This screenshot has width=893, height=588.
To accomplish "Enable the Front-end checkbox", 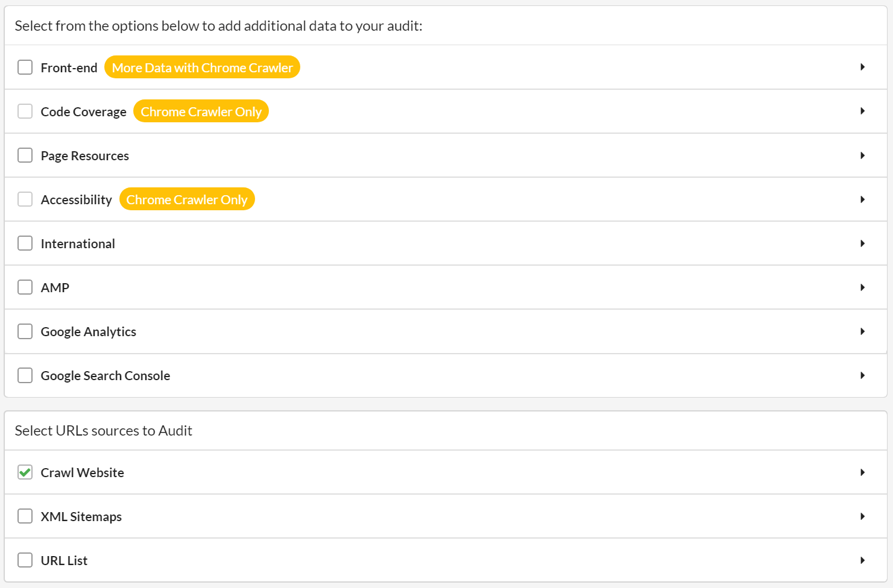I will [25, 67].
